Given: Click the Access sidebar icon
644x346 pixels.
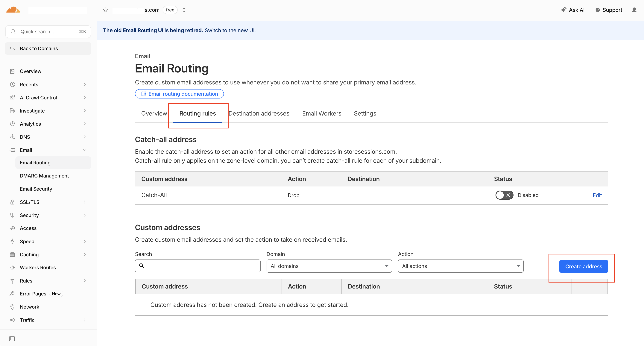Looking at the screenshot, I should point(12,228).
